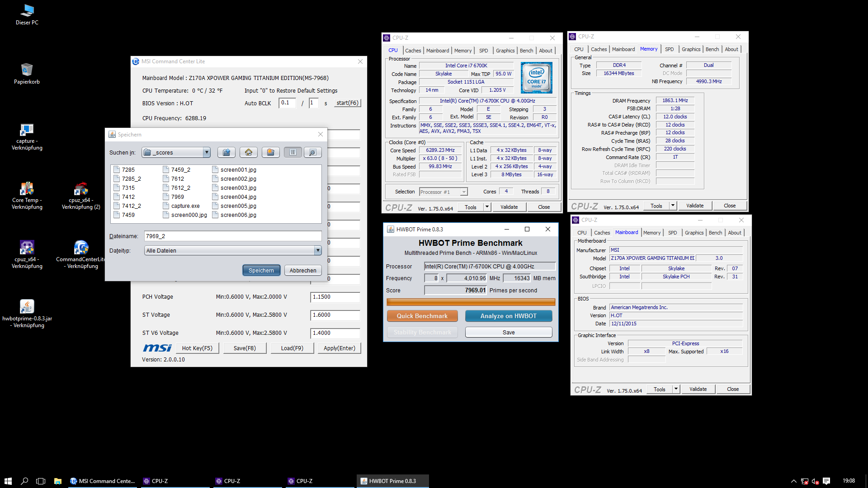
Task: Click the ST V6 Voltage value field
Action: click(335, 333)
